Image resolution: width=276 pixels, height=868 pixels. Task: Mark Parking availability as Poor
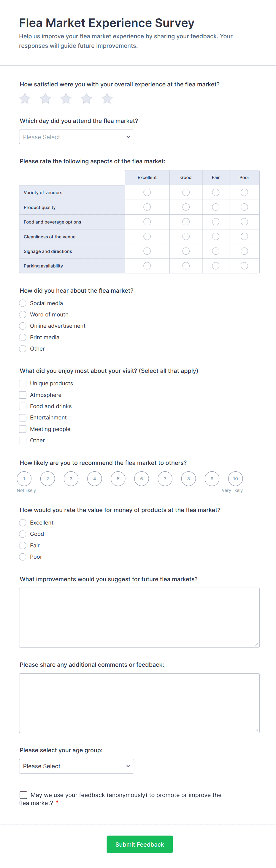[x=244, y=266]
